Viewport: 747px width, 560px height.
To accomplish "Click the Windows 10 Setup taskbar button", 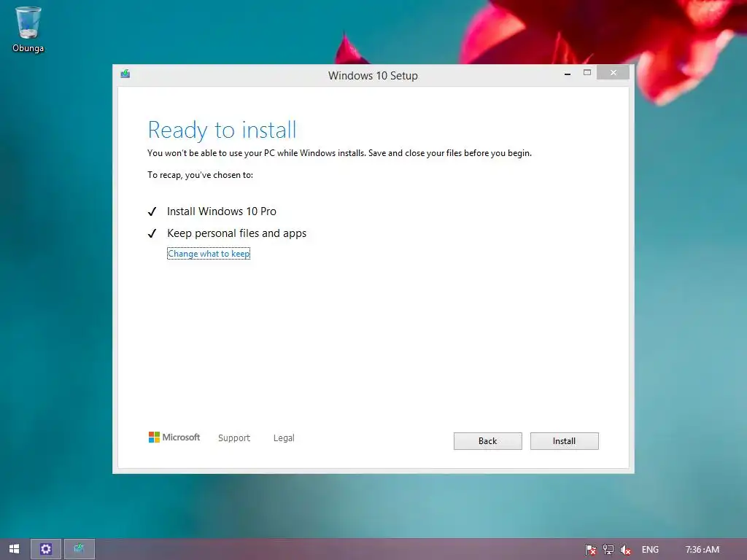I will [x=79, y=549].
